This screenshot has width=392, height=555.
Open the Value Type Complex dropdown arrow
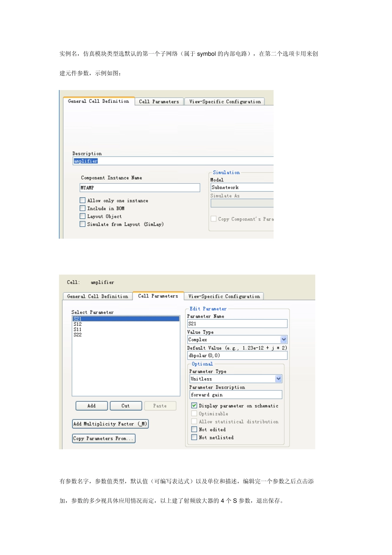(284, 339)
